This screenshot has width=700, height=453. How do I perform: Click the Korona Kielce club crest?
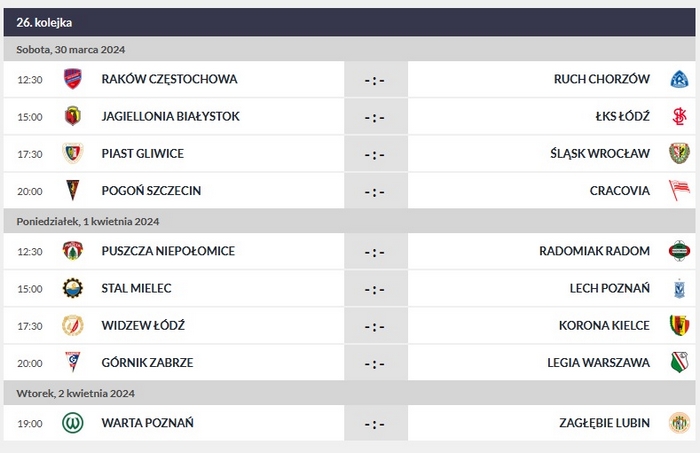(679, 325)
